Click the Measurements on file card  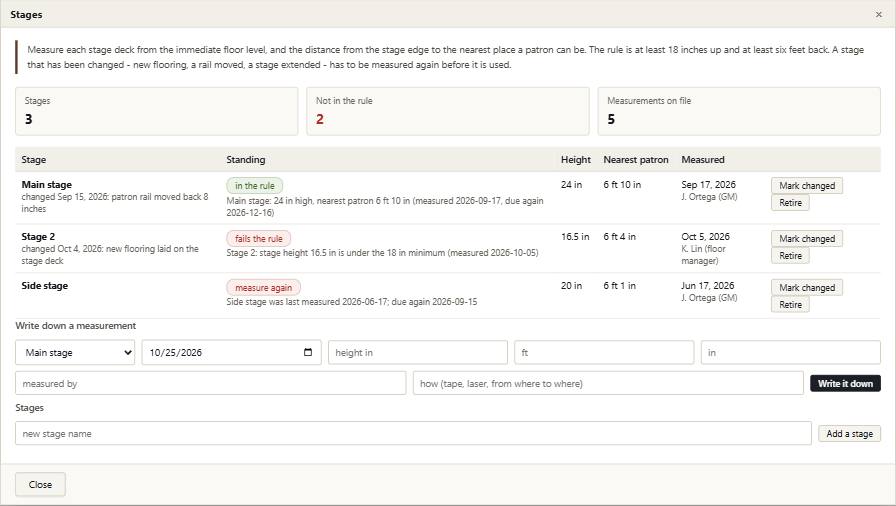point(739,111)
